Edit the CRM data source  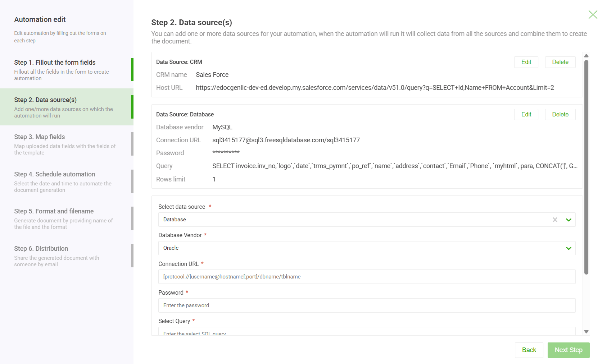coord(526,62)
